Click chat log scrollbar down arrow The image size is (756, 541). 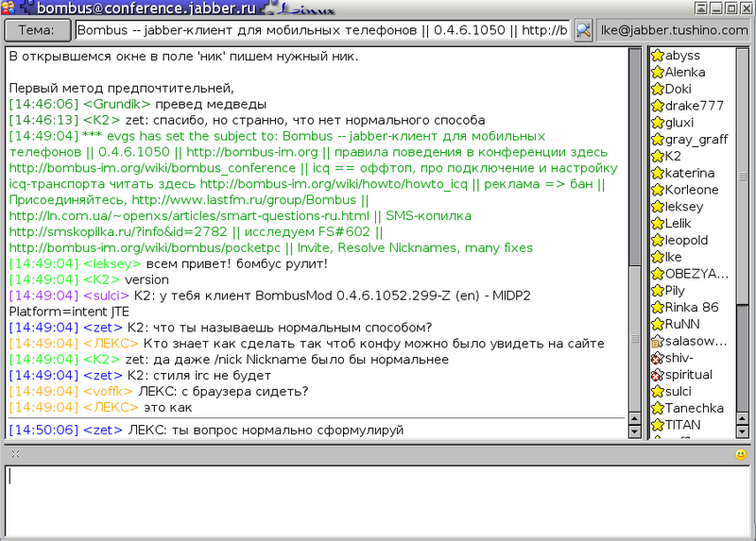pyautogui.click(x=635, y=431)
